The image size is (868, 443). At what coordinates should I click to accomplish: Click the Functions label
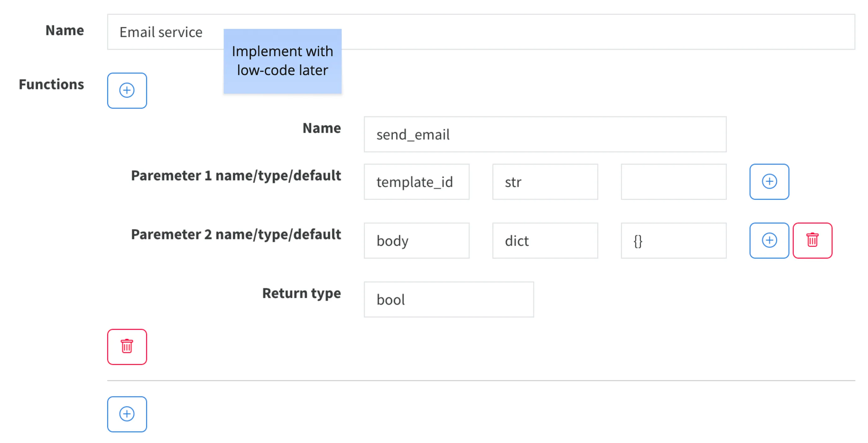[x=51, y=84]
